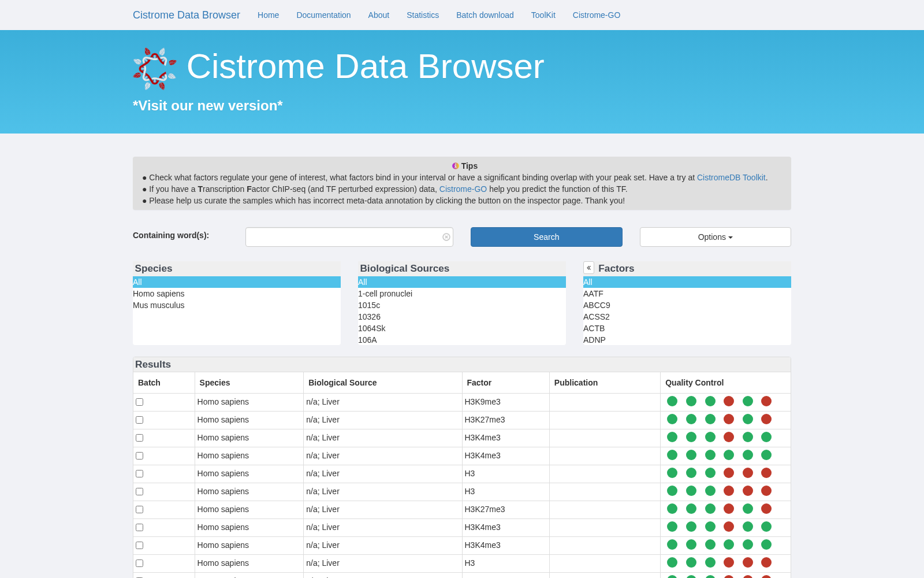Follow the CistromeDB Toolkit link in Tips
Image resolution: width=924 pixels, height=578 pixels.
pyautogui.click(x=731, y=177)
